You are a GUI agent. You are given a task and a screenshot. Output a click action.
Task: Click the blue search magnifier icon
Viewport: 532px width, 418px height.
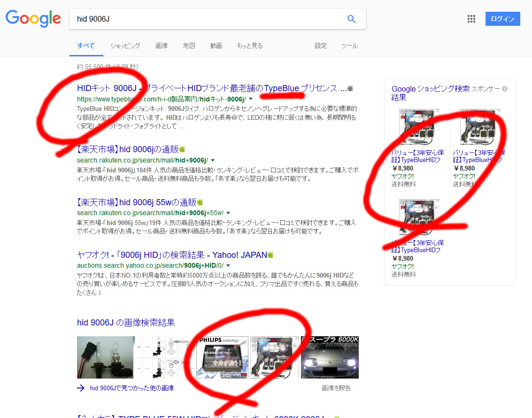click(x=351, y=19)
